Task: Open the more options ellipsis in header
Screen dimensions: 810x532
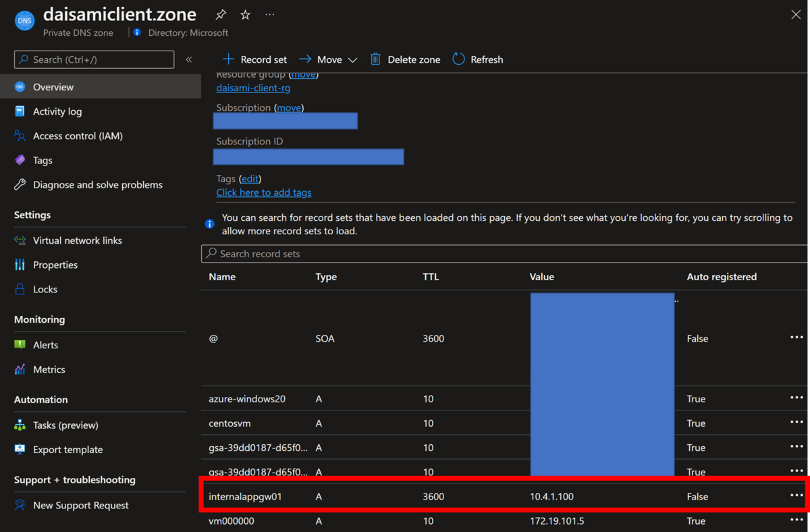Action: [x=270, y=14]
